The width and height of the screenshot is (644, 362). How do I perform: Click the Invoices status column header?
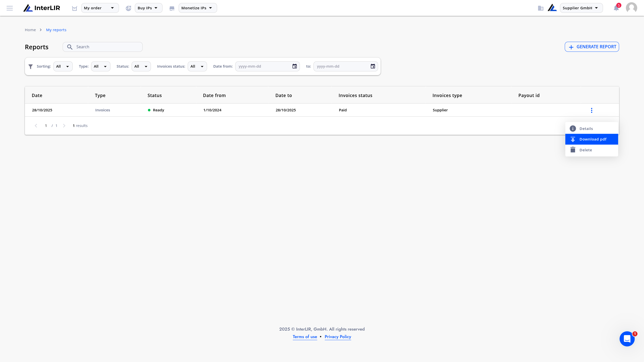(x=355, y=96)
